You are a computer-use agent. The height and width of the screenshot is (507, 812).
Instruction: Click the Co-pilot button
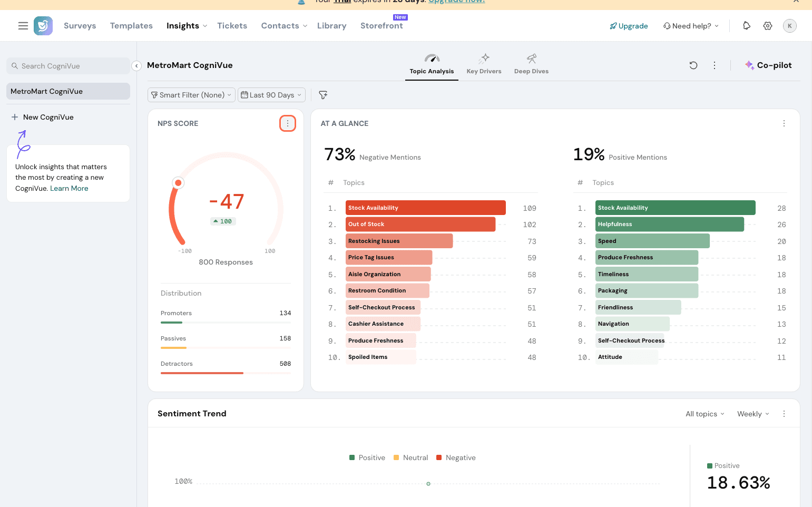point(768,65)
